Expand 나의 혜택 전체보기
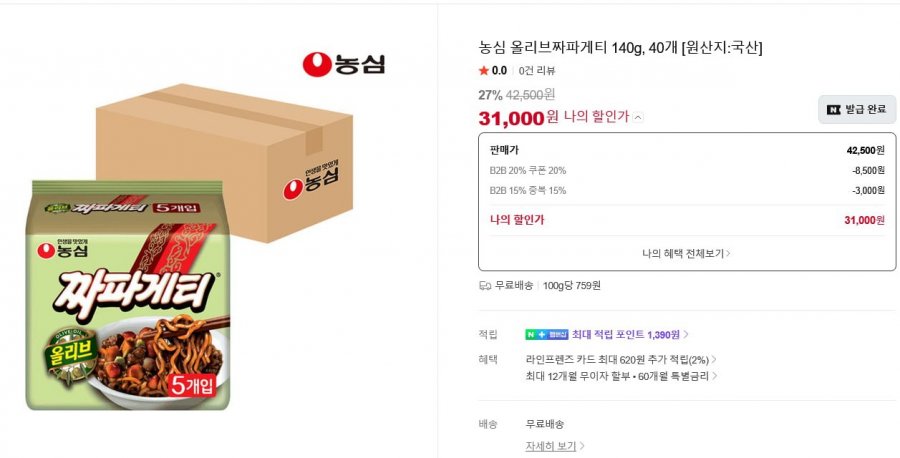Screen dimensions: 900x458 pos(686,253)
